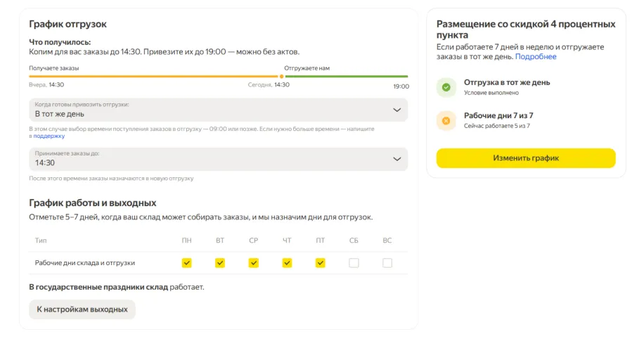This screenshot has height=346, width=644.
Task: Follow the 'Подробнее' link
Action: coord(536,56)
